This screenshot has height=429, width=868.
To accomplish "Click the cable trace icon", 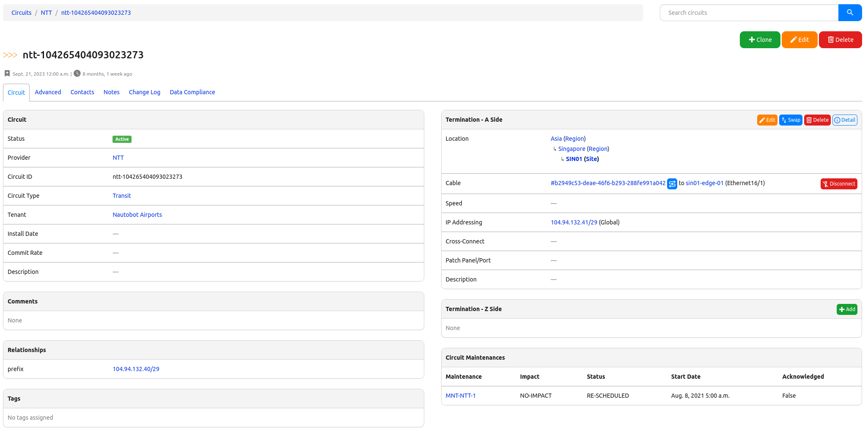I will 672,184.
